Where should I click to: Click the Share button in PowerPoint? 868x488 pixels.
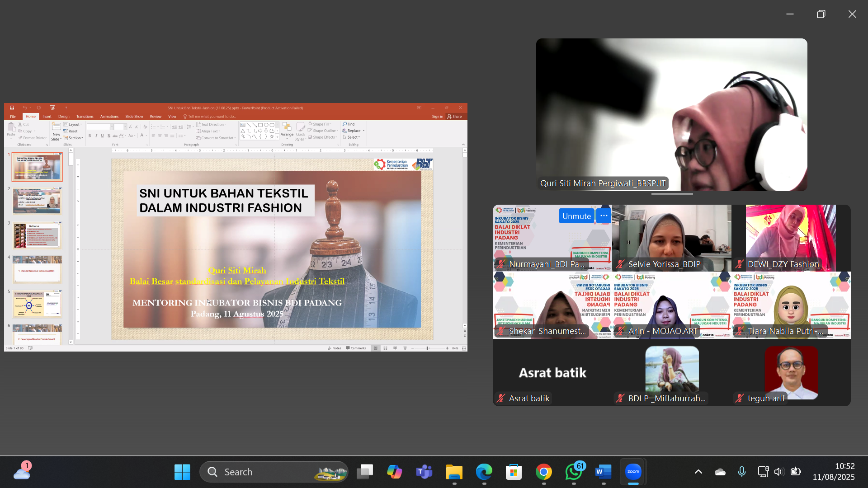pos(455,117)
